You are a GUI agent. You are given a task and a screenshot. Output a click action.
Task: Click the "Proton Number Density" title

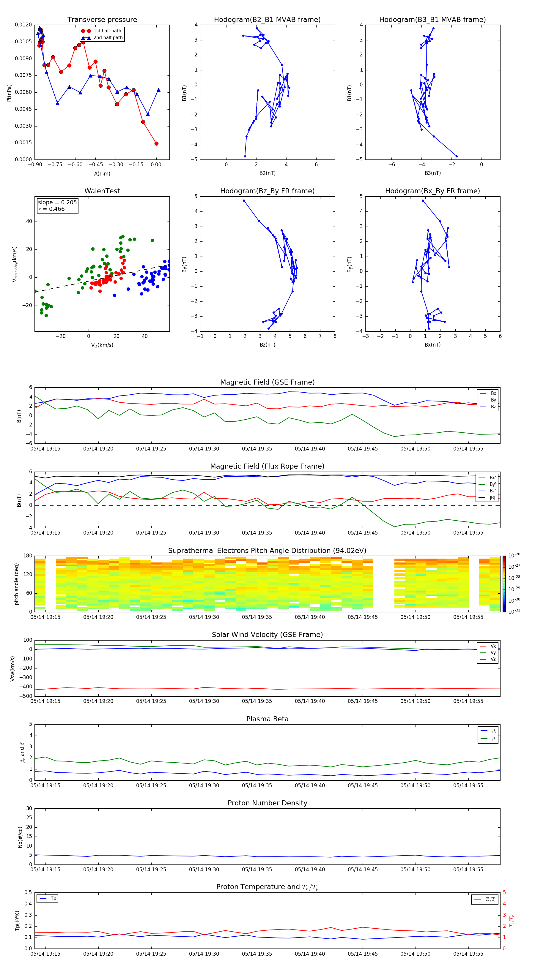tap(267, 803)
